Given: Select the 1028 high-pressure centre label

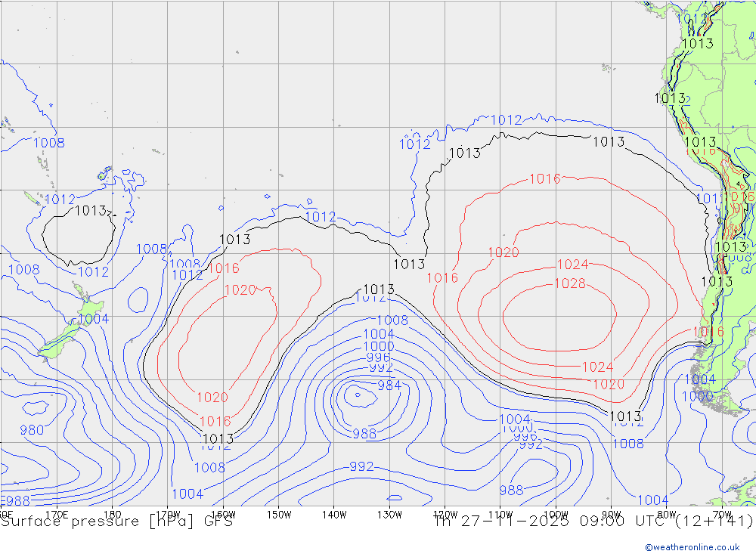Looking at the screenshot, I should click(x=570, y=283).
